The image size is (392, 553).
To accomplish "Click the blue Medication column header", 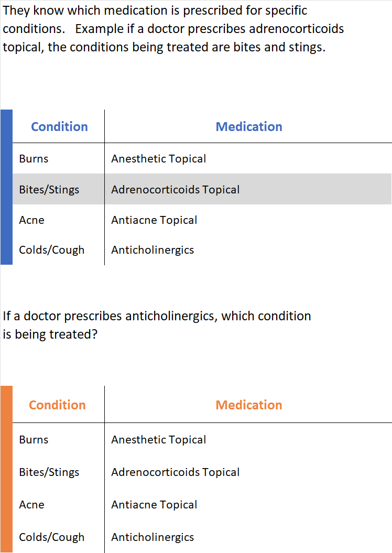I will click(249, 127).
